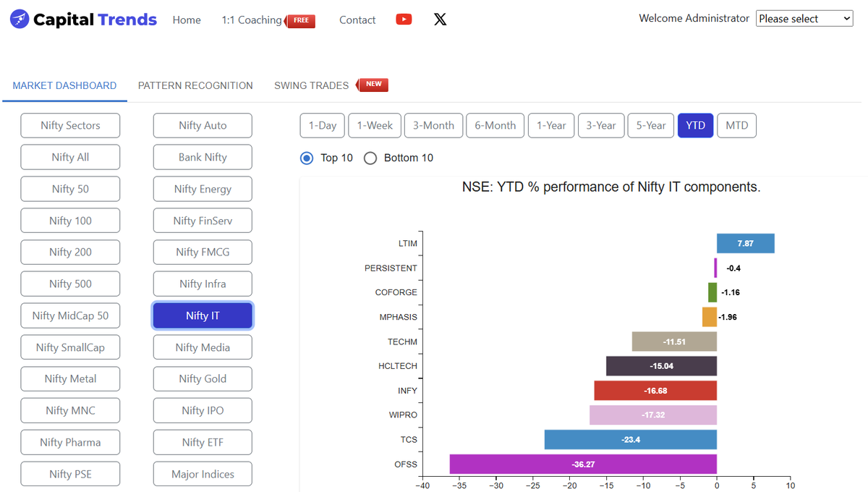Click the OFSS bar showing -36.27

(583, 464)
